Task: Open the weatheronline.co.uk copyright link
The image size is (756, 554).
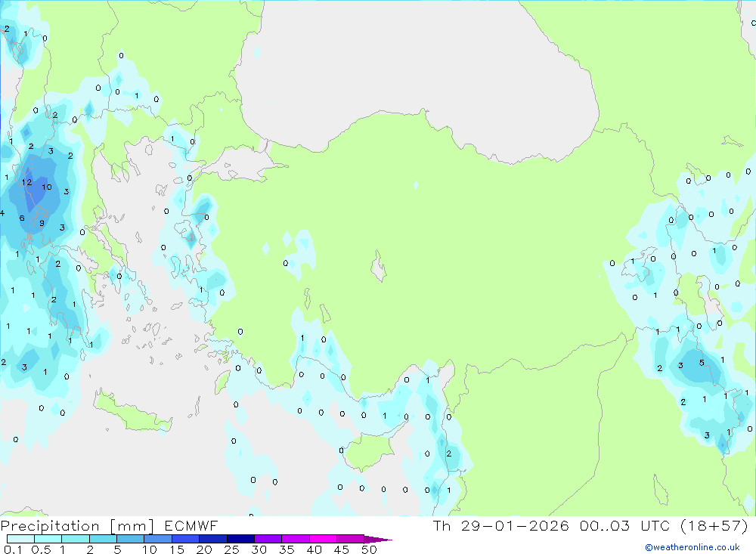Action: tap(692, 547)
